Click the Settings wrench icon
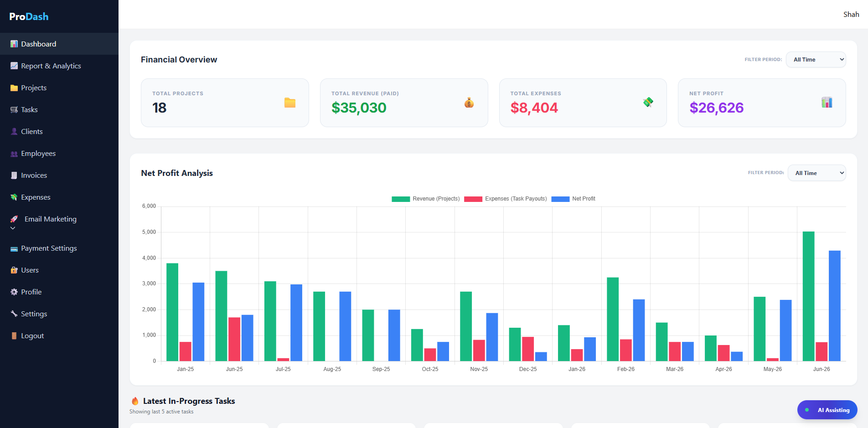This screenshot has width=868, height=428. pyautogui.click(x=14, y=314)
